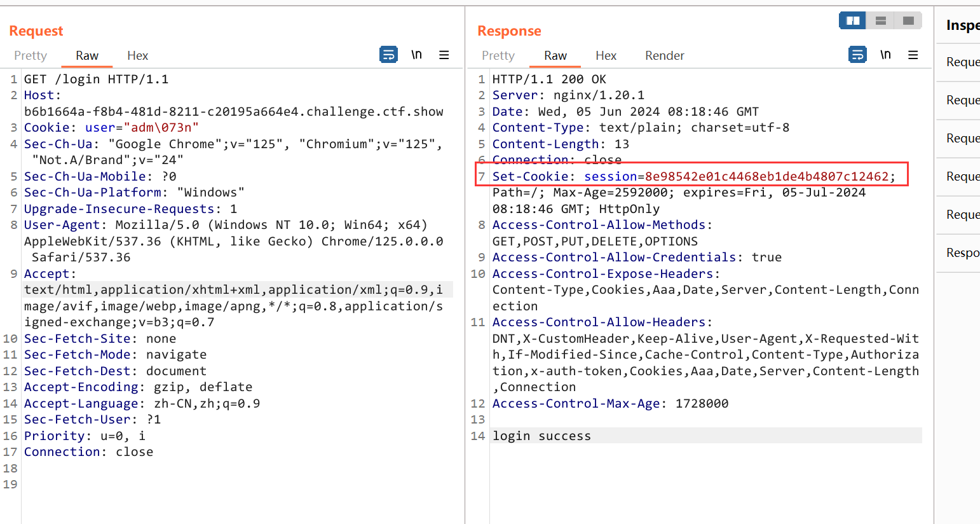Click the Upgrade-Insecure-Requests: 1 header
Screen dimensions: 980x524
tap(131, 209)
